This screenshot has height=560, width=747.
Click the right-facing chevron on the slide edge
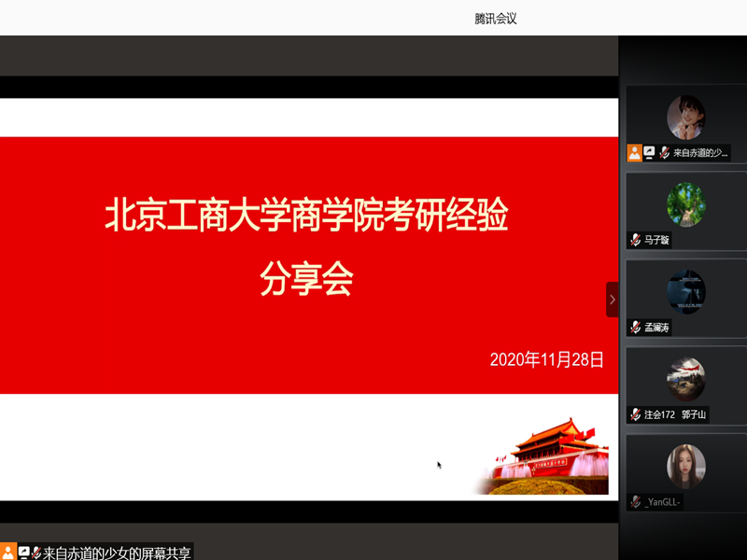(x=613, y=299)
